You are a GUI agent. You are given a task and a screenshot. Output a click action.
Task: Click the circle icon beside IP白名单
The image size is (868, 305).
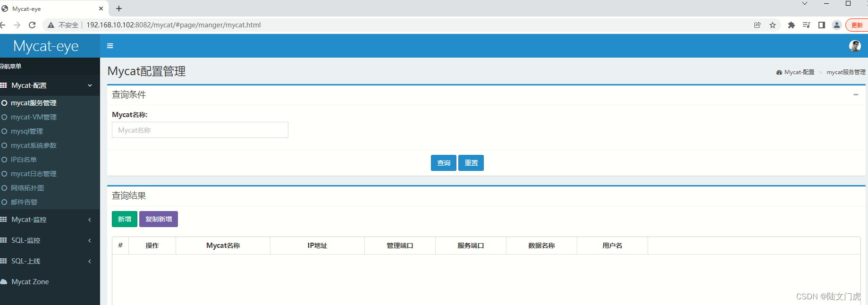4,160
